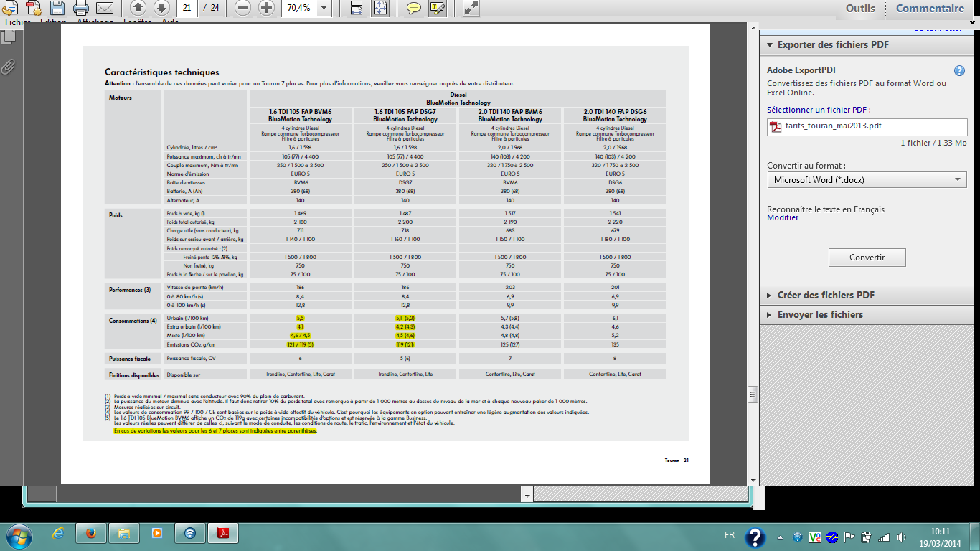Image resolution: width=980 pixels, height=551 pixels.
Task: Print the document using the printer icon
Action: [81, 8]
